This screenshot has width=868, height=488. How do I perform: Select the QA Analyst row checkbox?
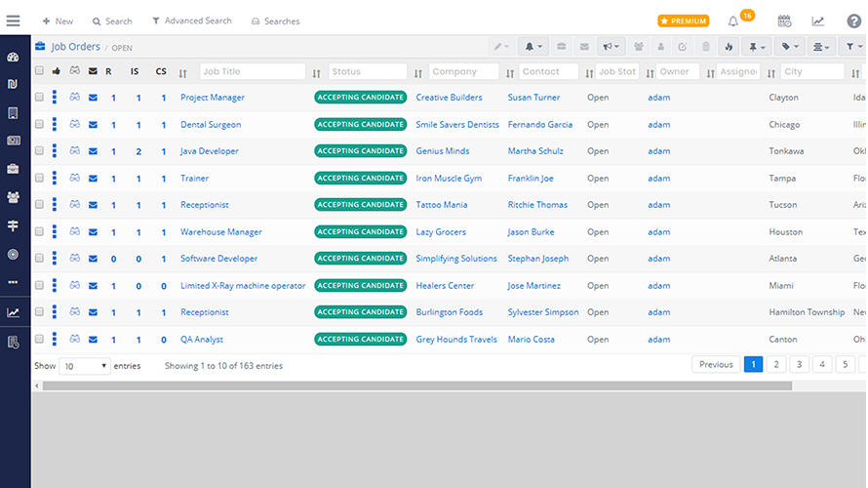[x=39, y=340]
